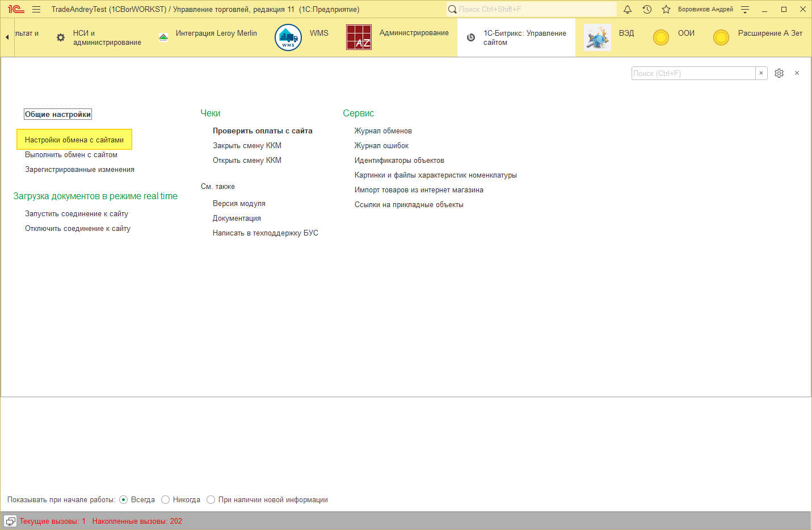The height and width of the screenshot is (530, 812).
Task: Switch to Интеграция Leroy Merlin section
Action: click(216, 33)
